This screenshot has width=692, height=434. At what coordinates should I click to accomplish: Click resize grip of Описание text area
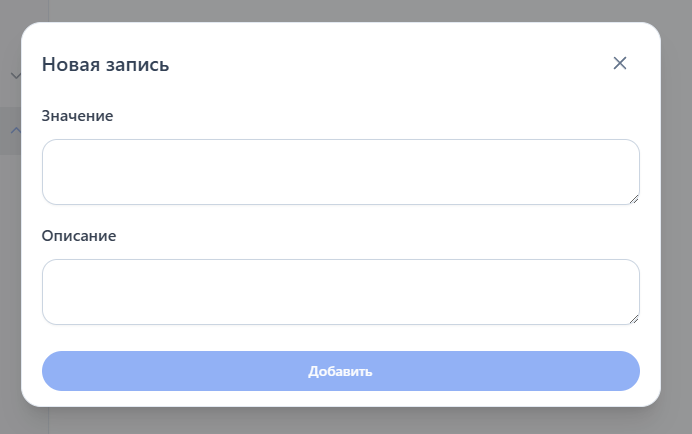[x=634, y=319]
